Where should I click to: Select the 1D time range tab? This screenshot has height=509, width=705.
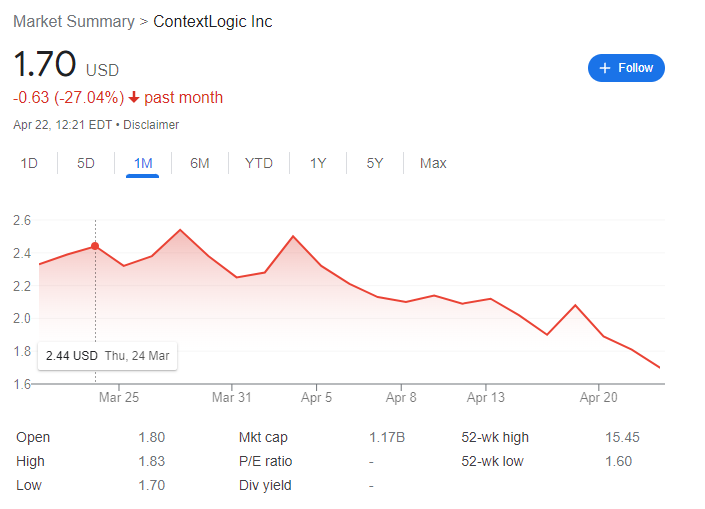point(29,163)
